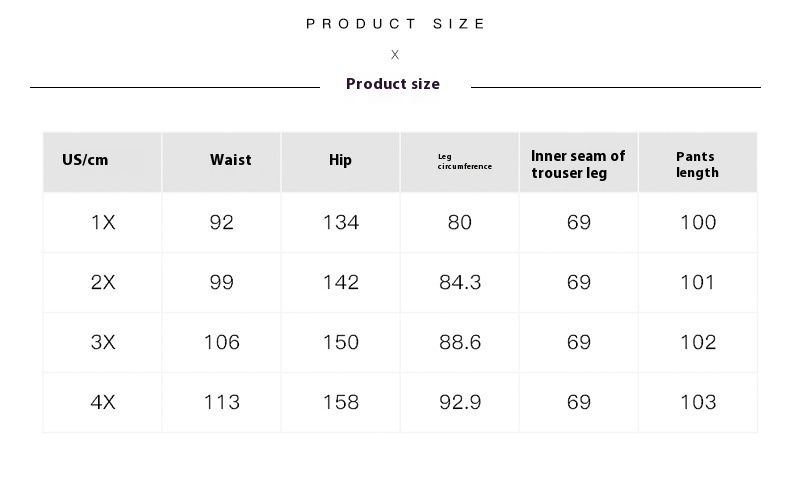
Task: Click waist value 113 in 4X row
Action: point(222,403)
